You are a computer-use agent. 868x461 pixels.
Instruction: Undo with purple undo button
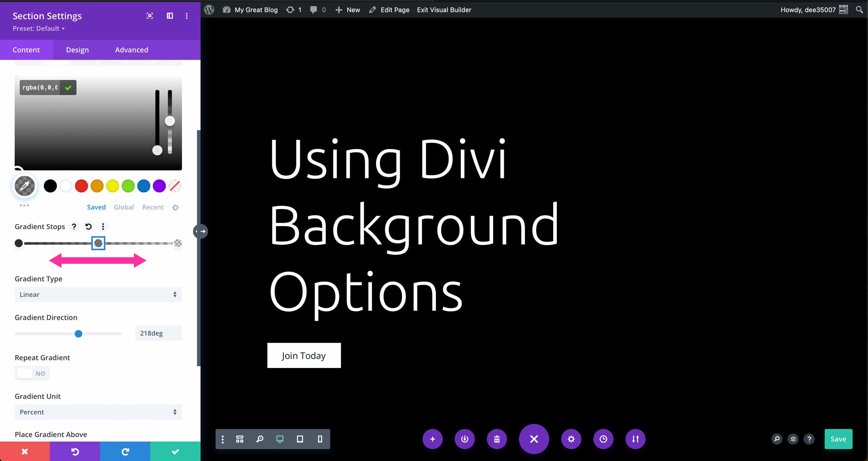[x=75, y=452]
